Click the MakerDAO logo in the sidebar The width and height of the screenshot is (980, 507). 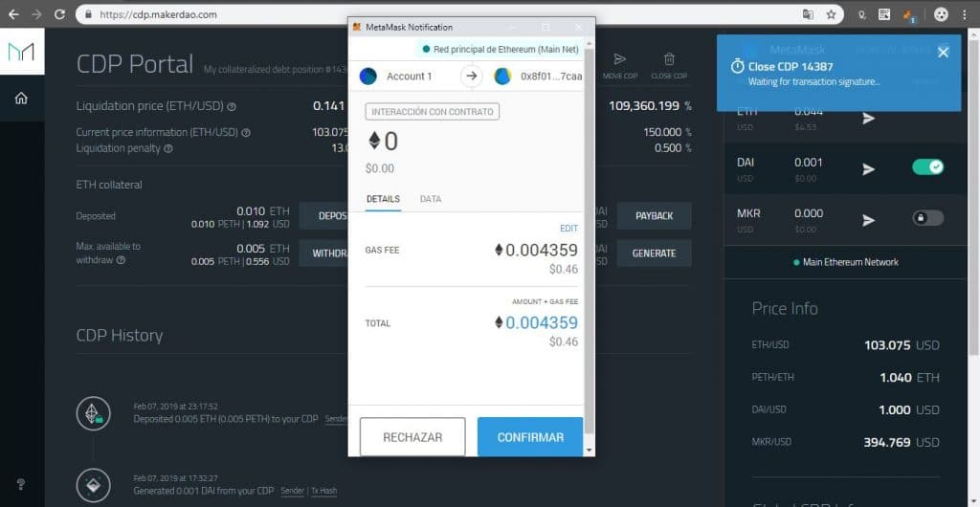coord(21,52)
